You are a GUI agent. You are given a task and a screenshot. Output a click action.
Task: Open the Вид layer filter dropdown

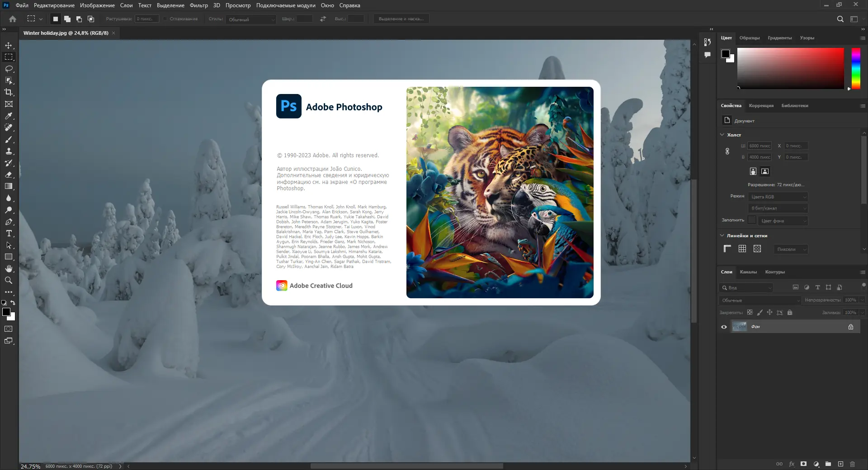[746, 287]
